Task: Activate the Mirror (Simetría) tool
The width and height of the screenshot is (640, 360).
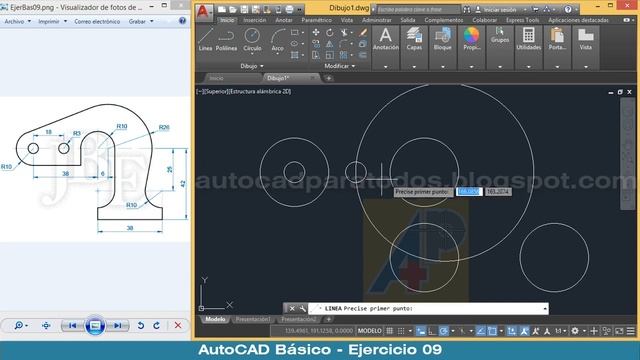Action: 329,44
